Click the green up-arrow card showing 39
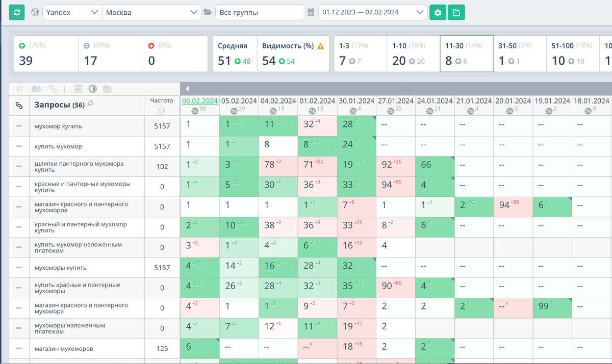 pos(46,54)
